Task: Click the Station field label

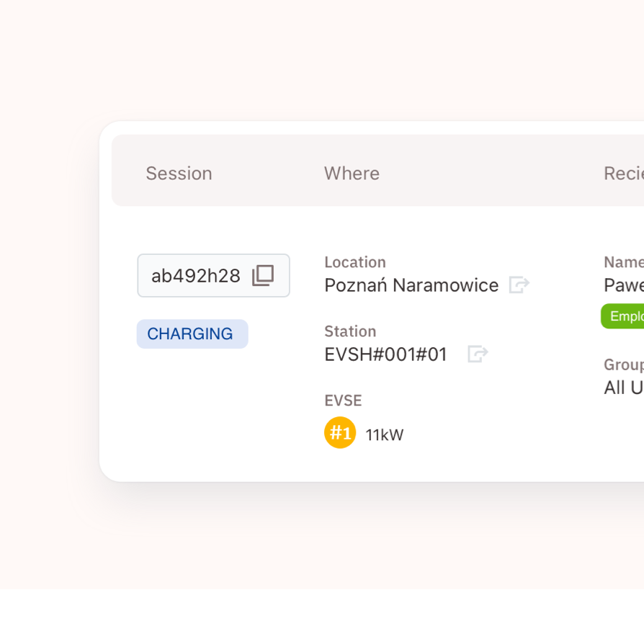Action: coord(350,331)
